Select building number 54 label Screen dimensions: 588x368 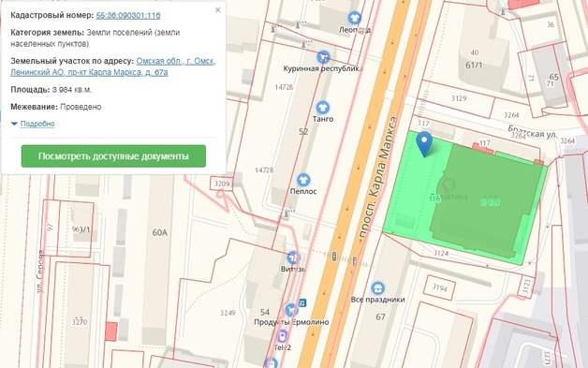pyautogui.click(x=265, y=312)
